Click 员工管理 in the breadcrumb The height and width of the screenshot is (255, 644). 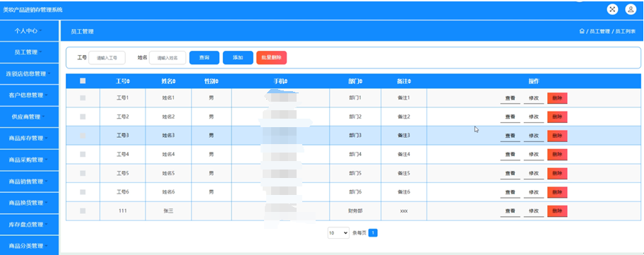tap(600, 31)
